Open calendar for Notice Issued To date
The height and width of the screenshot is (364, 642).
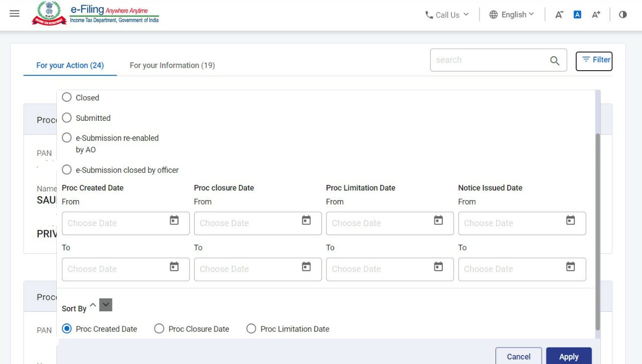coord(570,267)
